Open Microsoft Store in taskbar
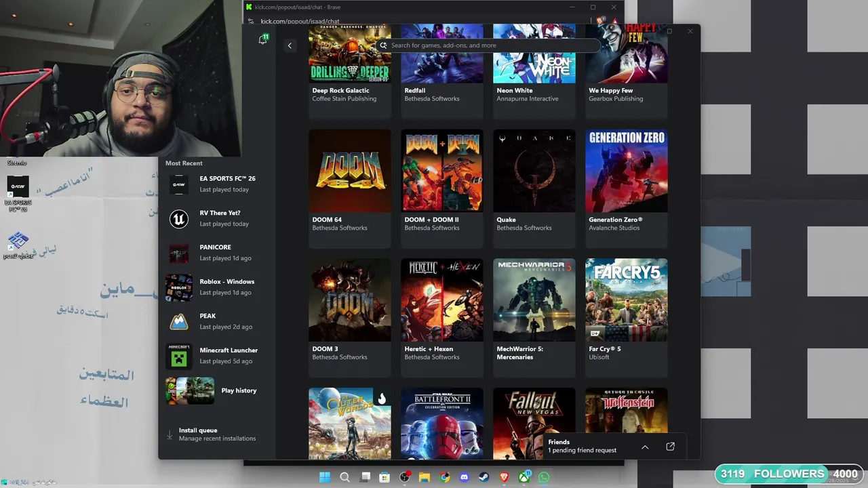 [x=384, y=477]
